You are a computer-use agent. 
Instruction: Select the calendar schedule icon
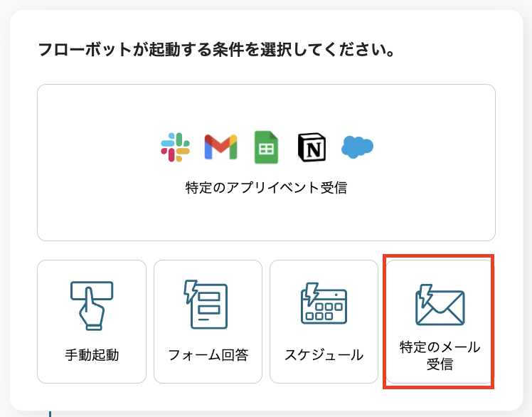tap(324, 303)
